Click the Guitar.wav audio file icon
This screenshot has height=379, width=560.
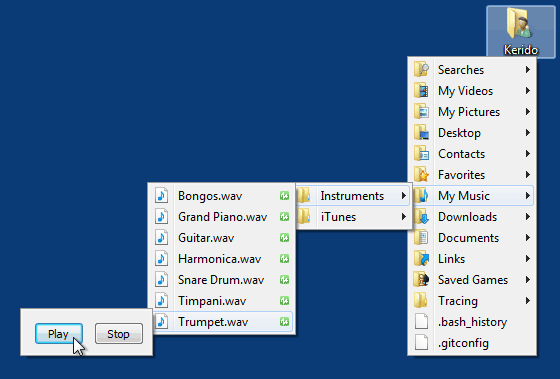pos(161,238)
